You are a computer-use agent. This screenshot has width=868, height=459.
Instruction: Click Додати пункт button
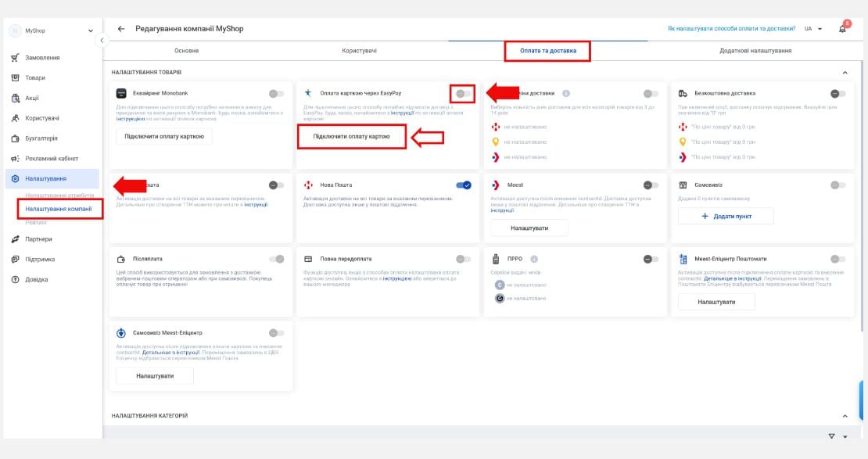click(726, 217)
